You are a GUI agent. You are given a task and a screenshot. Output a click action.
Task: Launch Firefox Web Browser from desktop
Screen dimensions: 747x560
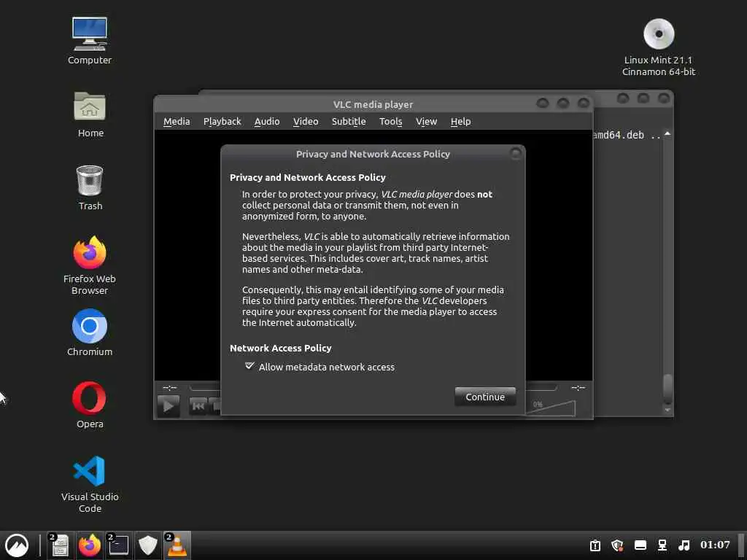(90, 265)
